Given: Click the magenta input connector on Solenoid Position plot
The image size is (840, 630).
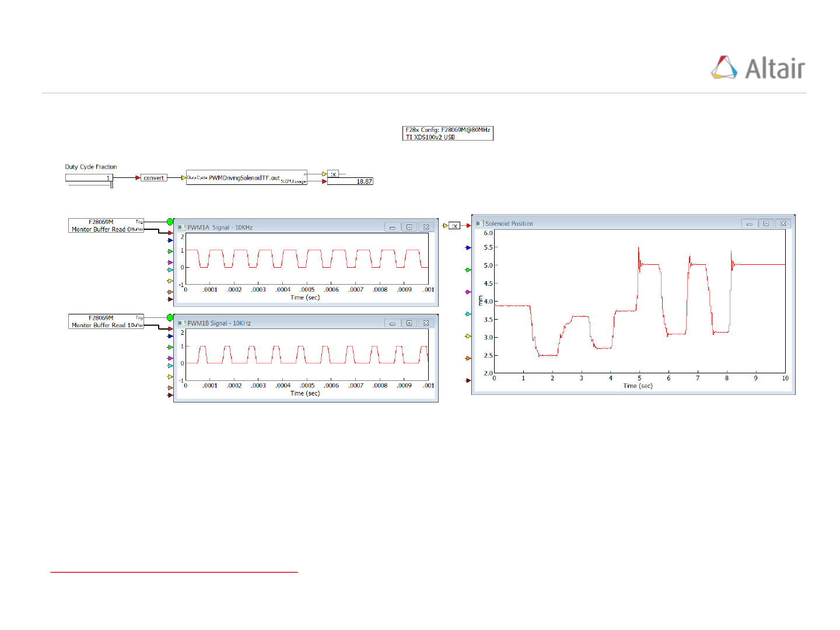Looking at the screenshot, I should click(468, 292).
